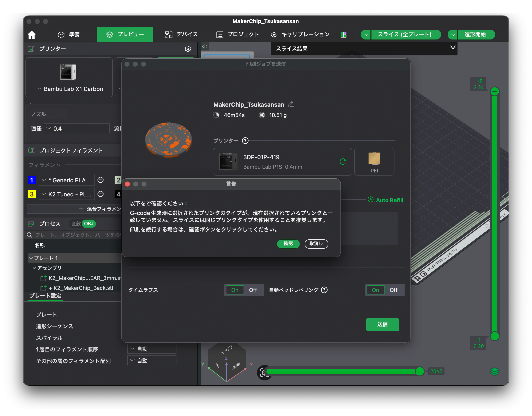Image resolution: width=532 pixels, height=416 pixels.
Task: Collapse the アセンブリ tree node
Action: pos(34,268)
